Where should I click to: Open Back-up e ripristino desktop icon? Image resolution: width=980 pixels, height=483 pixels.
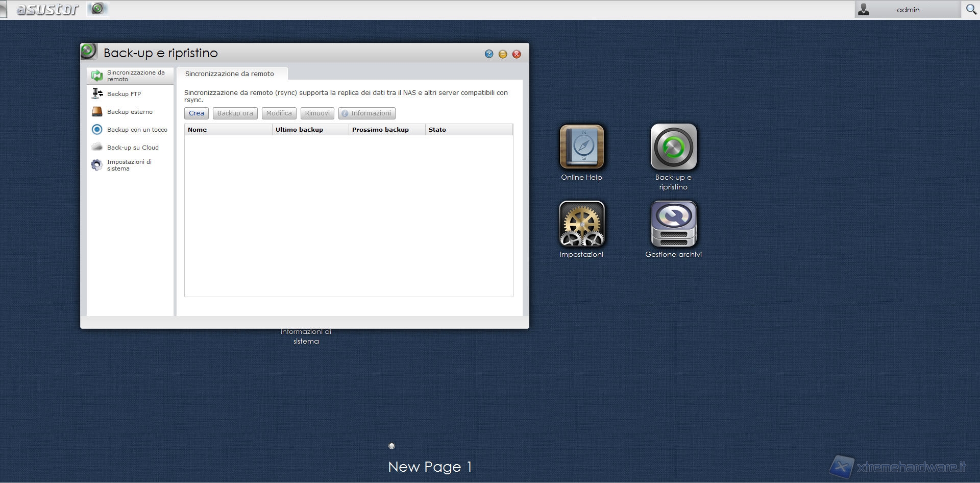tap(673, 147)
